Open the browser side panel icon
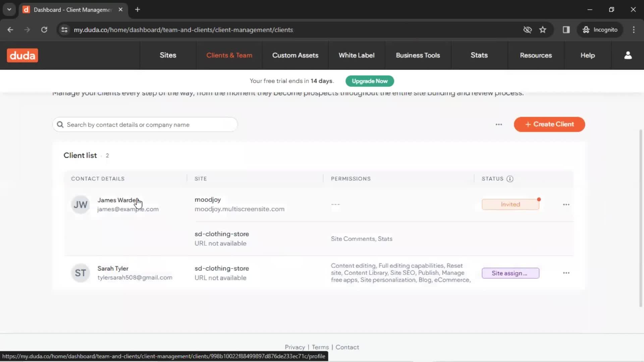 click(566, 30)
